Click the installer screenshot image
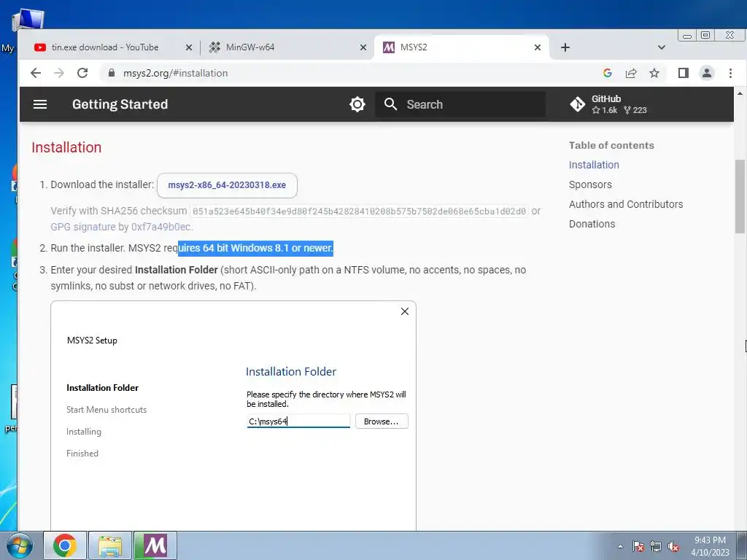747x560 pixels. click(233, 416)
